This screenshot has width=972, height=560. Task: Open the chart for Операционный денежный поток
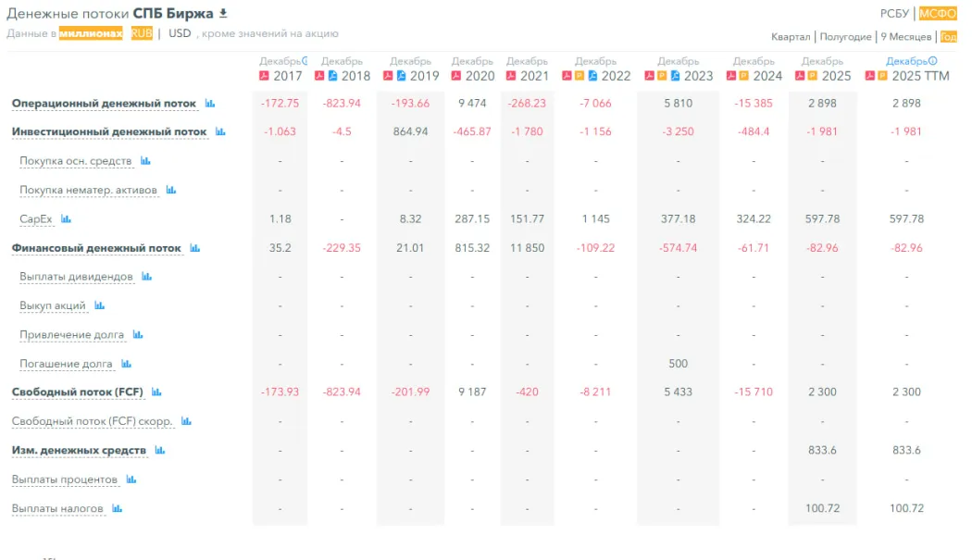tap(210, 103)
